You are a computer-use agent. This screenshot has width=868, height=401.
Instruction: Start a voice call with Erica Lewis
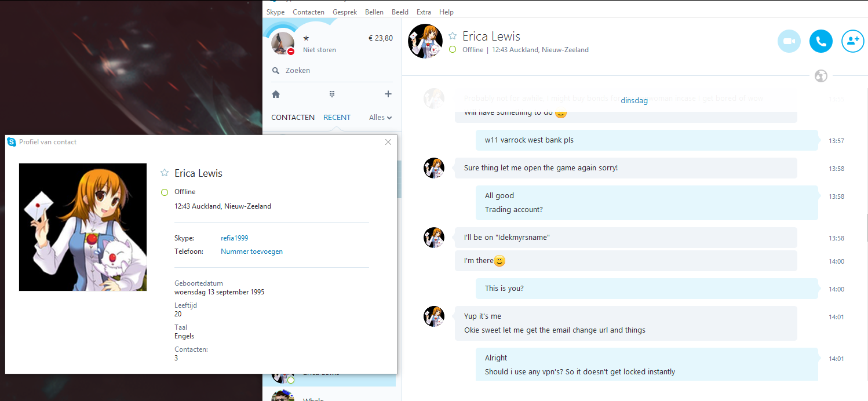tap(820, 41)
